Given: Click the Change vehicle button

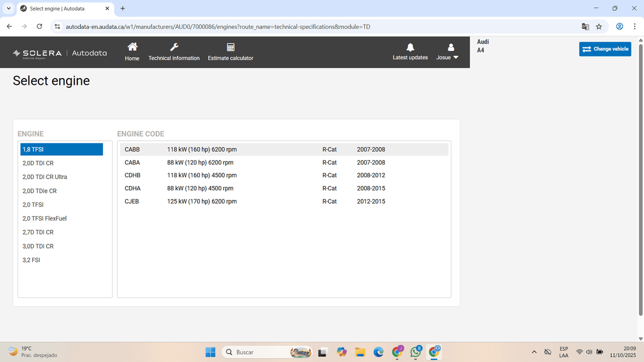Looking at the screenshot, I should click(604, 49).
